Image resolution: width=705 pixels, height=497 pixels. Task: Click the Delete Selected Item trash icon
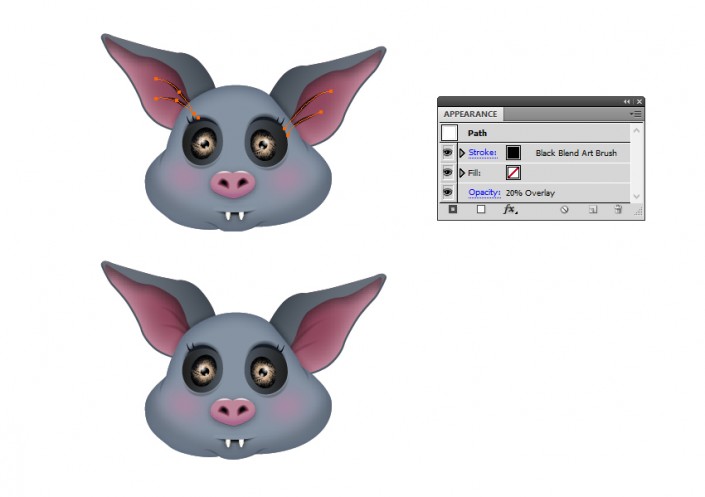tap(618, 209)
